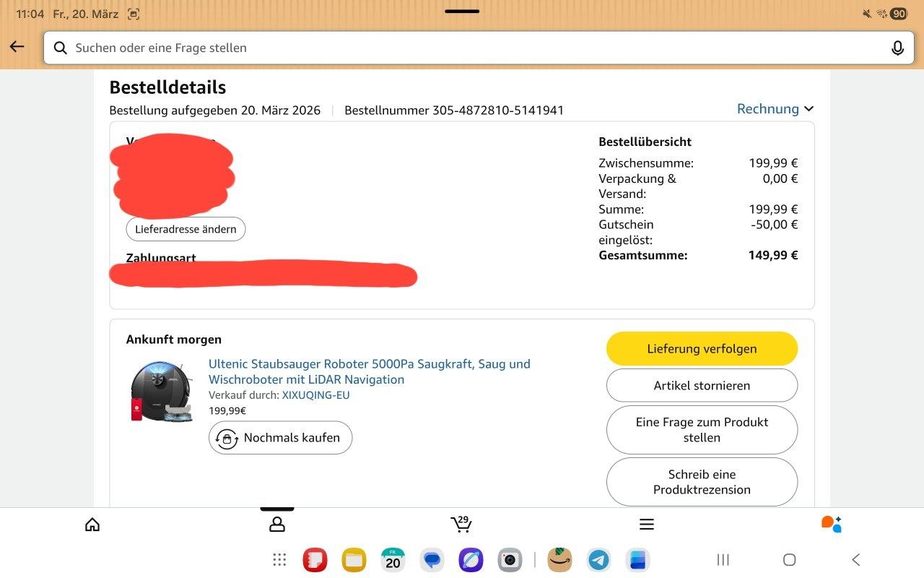The width and height of the screenshot is (924, 578).
Task: Click Lieferadresse ändern button
Action: 186,229
